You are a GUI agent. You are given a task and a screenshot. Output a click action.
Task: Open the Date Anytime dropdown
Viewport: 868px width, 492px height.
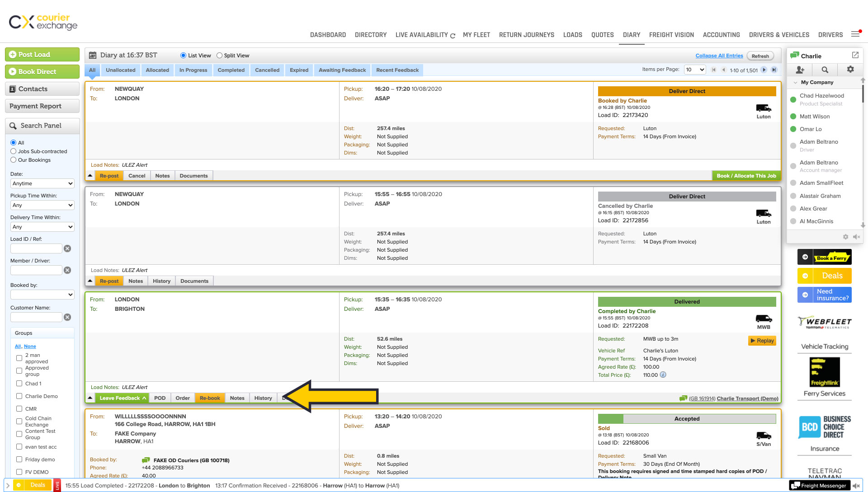42,183
